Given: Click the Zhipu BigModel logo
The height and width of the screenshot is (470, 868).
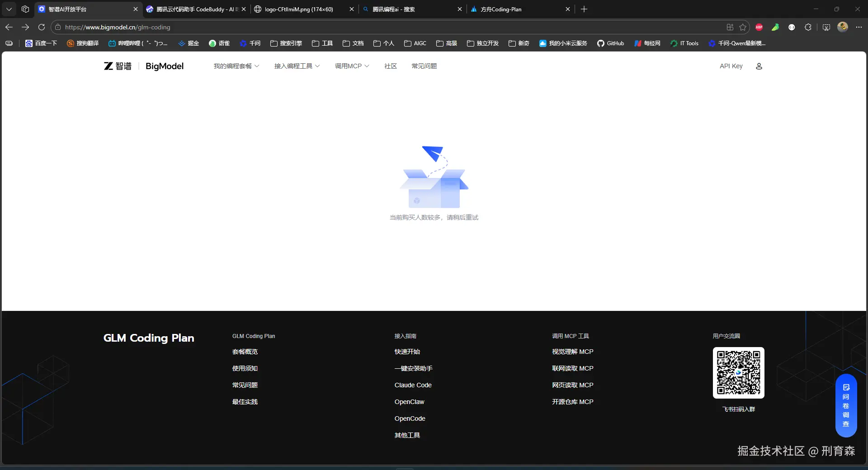Looking at the screenshot, I should 144,66.
